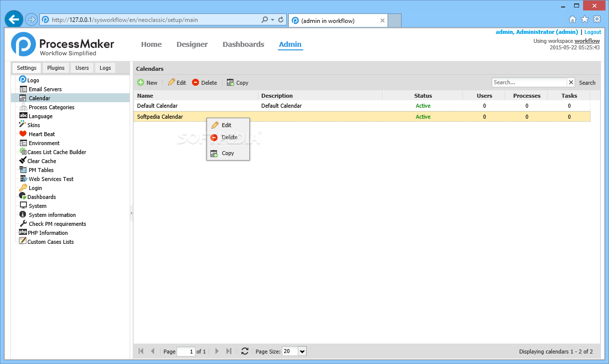The height and width of the screenshot is (364, 609).
Task: Click the Logout link
Action: tap(593, 32)
